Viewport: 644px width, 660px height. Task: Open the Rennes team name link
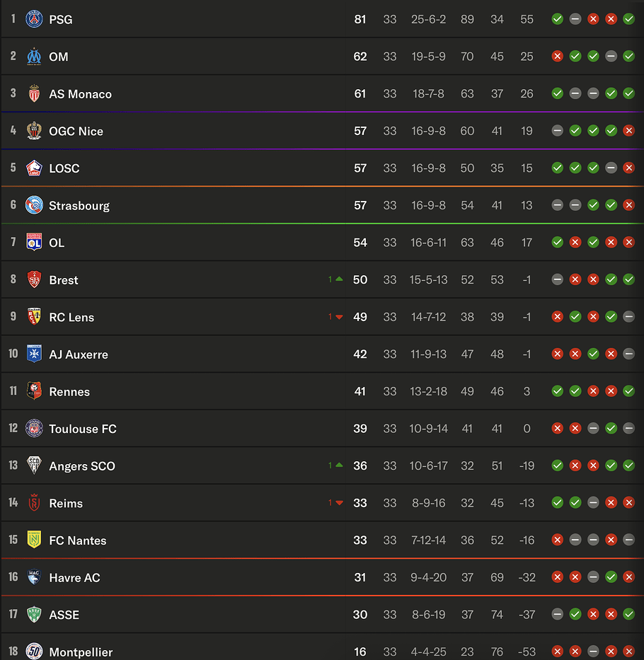[69, 391]
